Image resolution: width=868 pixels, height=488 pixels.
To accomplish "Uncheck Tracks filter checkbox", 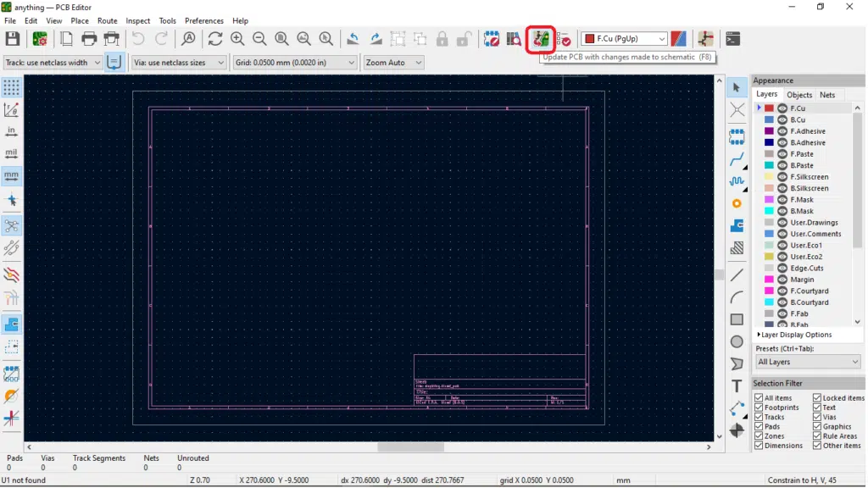I will [759, 417].
